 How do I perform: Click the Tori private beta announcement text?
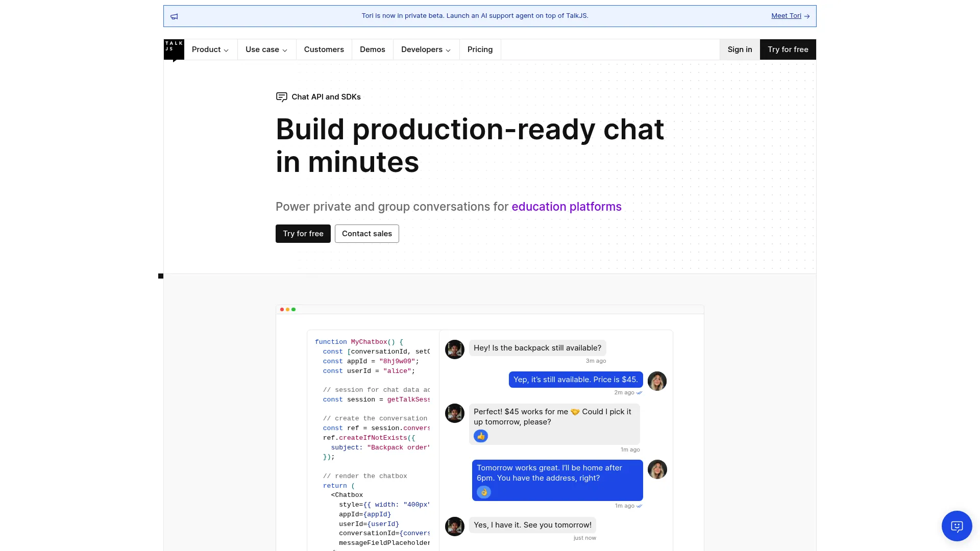(475, 16)
